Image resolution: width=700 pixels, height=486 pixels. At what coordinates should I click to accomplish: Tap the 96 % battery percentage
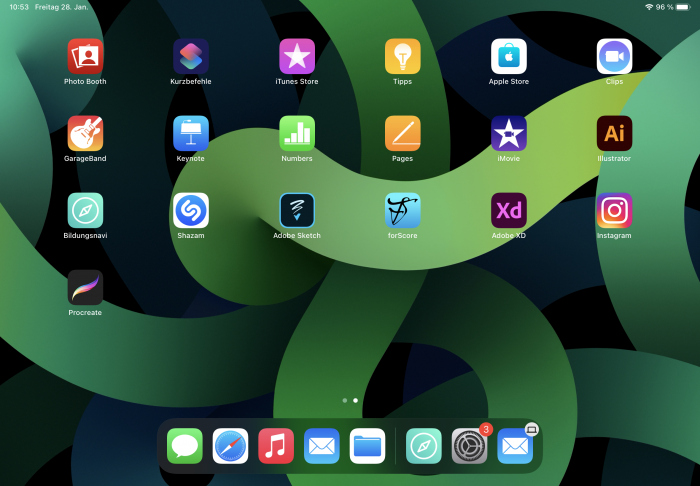[x=664, y=7]
